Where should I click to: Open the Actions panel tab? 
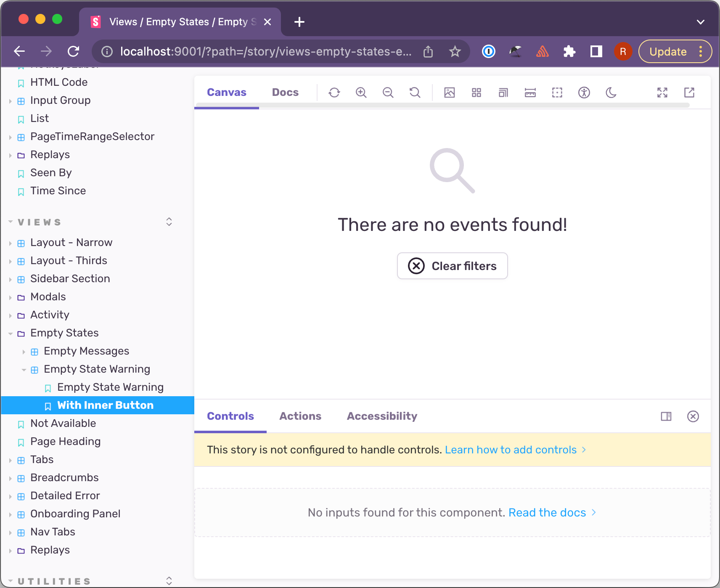coord(300,416)
